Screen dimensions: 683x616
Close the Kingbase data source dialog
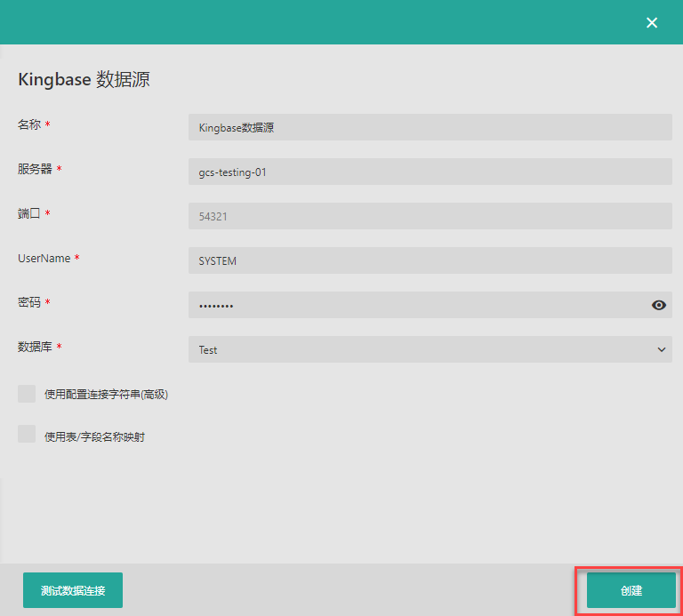[x=652, y=22]
